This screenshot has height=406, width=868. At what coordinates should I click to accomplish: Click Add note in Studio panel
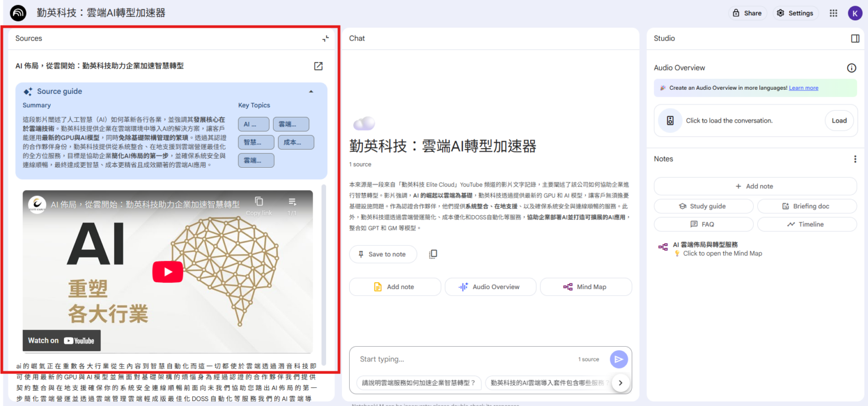[755, 186]
